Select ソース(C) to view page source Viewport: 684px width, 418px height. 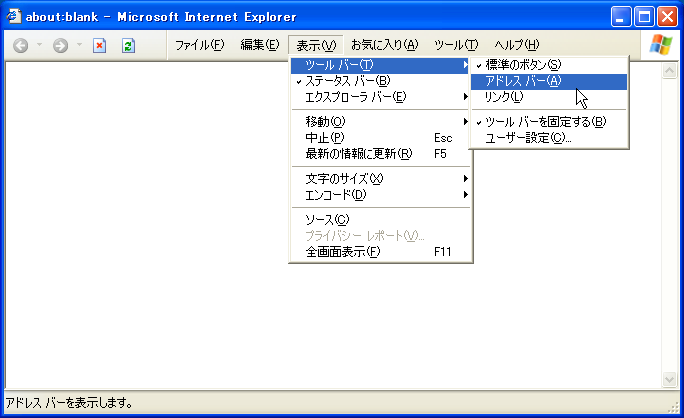380,220
